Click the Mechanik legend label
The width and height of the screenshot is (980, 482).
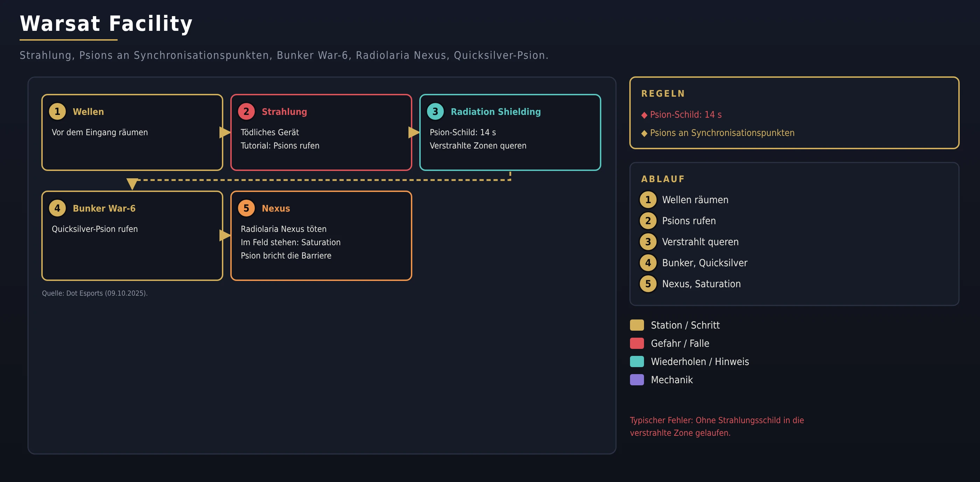click(671, 380)
